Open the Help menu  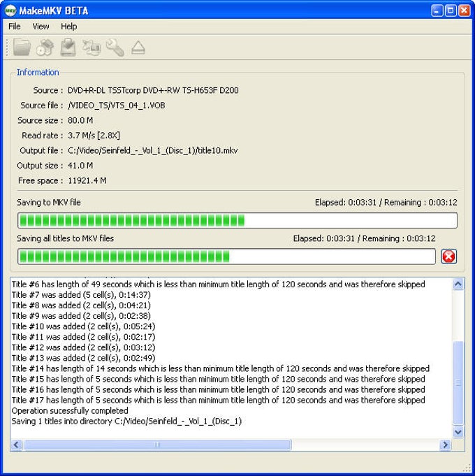click(69, 27)
